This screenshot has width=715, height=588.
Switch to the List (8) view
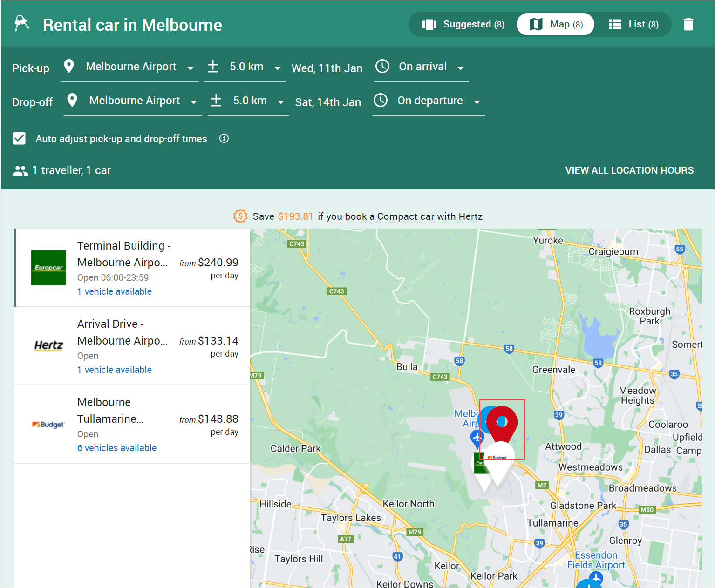pos(633,24)
